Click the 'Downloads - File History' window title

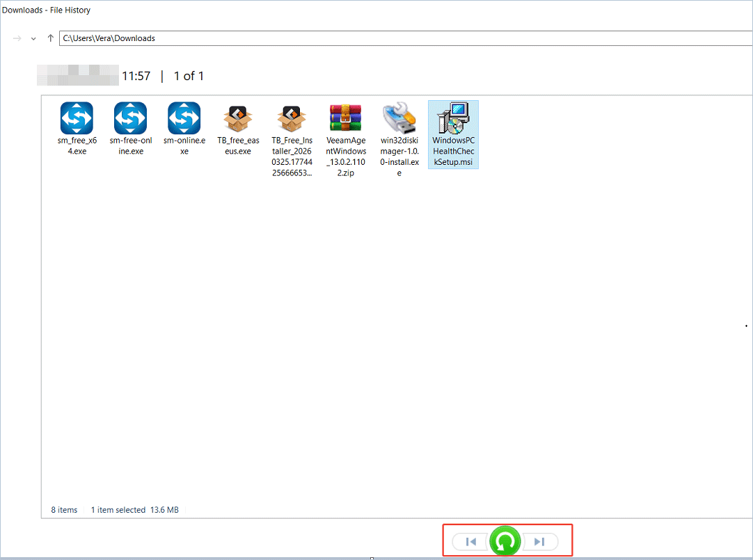click(46, 10)
